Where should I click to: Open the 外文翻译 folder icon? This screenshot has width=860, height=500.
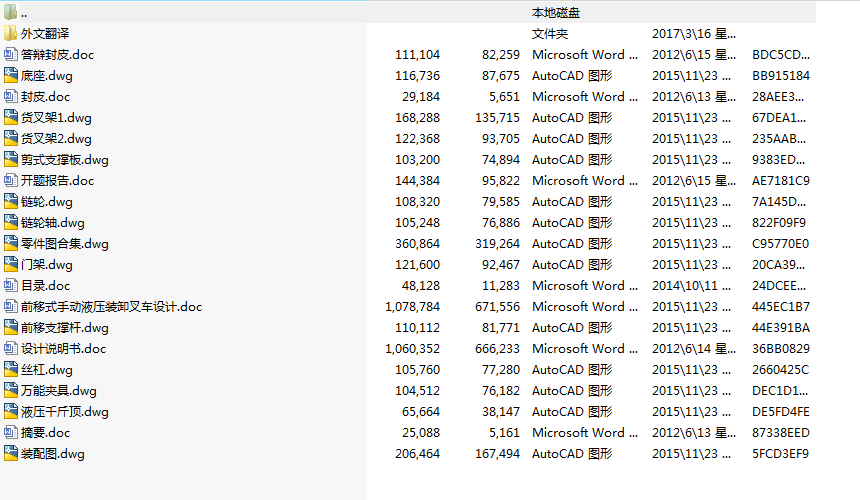point(11,33)
